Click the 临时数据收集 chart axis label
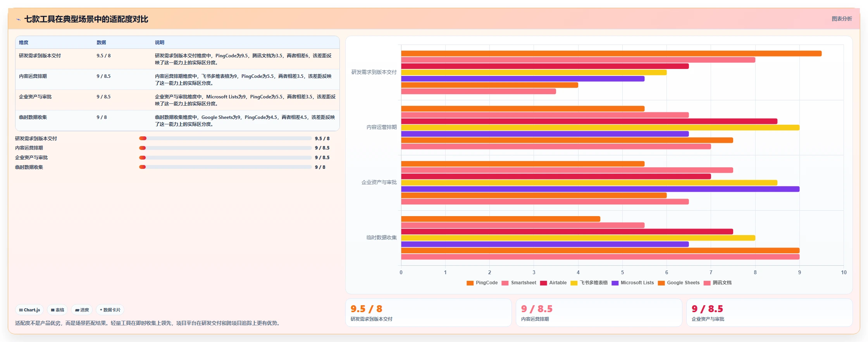 point(382,238)
